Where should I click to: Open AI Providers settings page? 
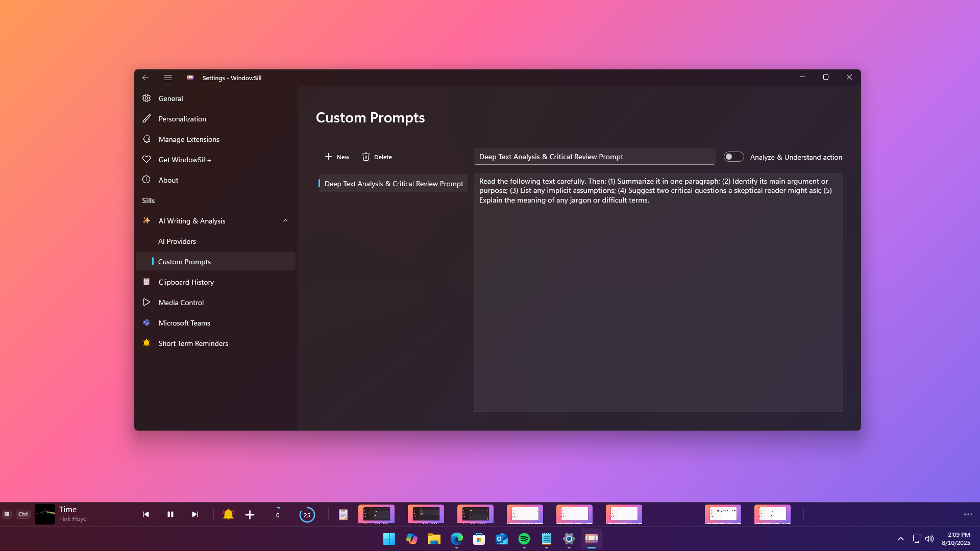click(x=177, y=241)
